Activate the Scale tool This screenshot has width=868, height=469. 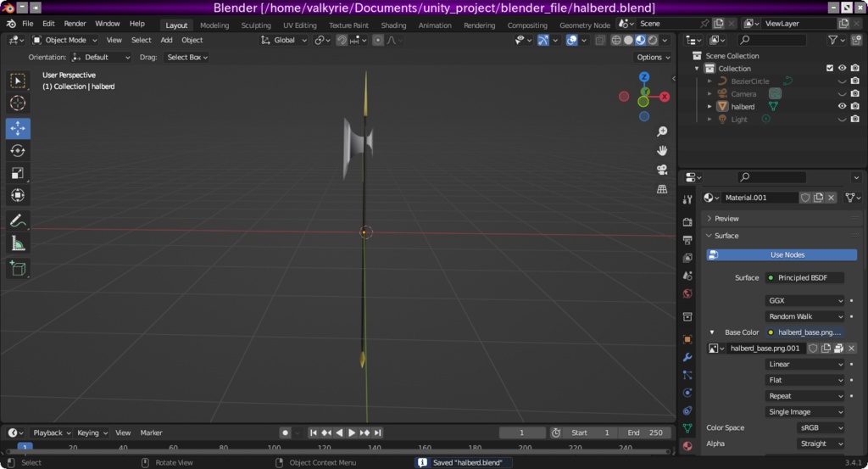(x=18, y=173)
